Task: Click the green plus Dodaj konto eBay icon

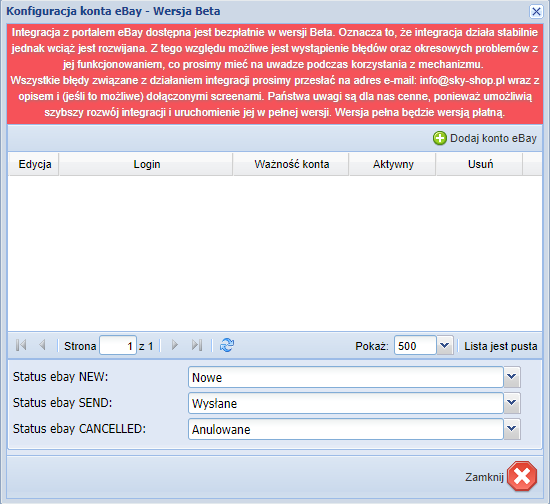Action: click(x=440, y=138)
